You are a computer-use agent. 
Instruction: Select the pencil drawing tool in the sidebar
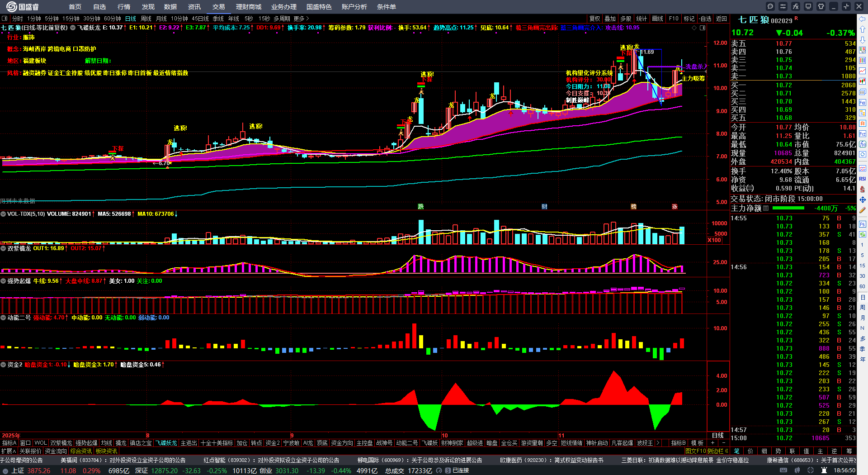coord(863,210)
